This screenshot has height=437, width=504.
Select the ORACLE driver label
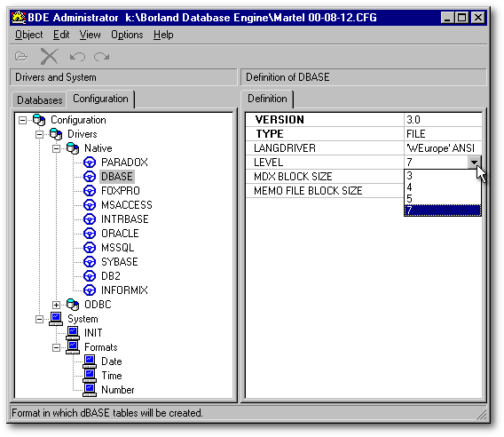coord(120,234)
